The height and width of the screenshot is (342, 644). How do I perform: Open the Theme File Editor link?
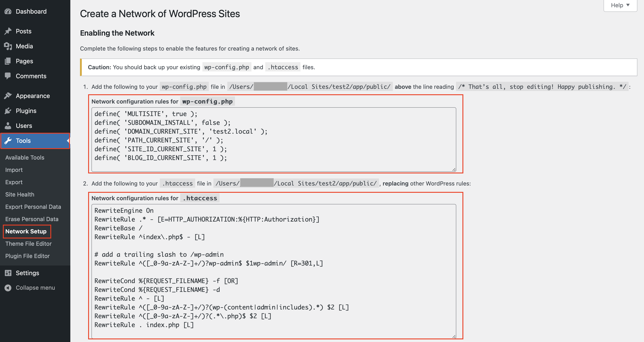(29, 244)
